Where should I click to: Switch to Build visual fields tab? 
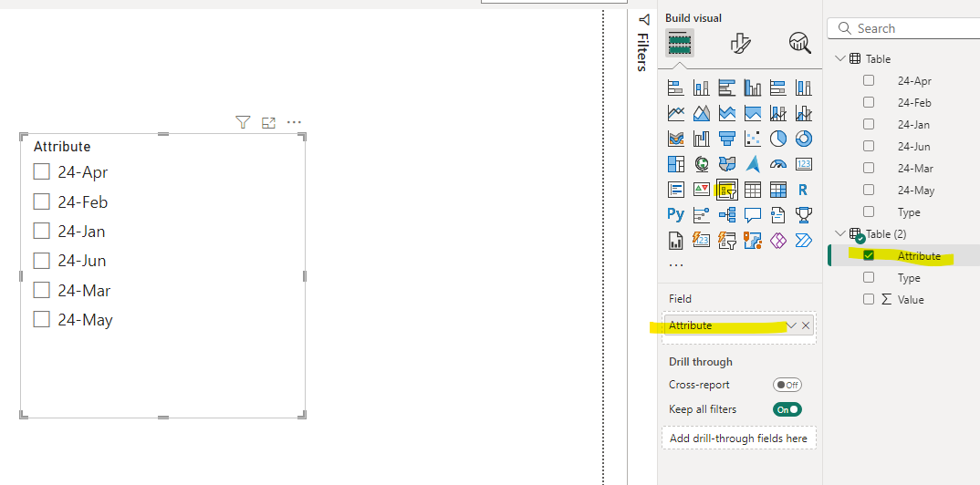click(680, 43)
